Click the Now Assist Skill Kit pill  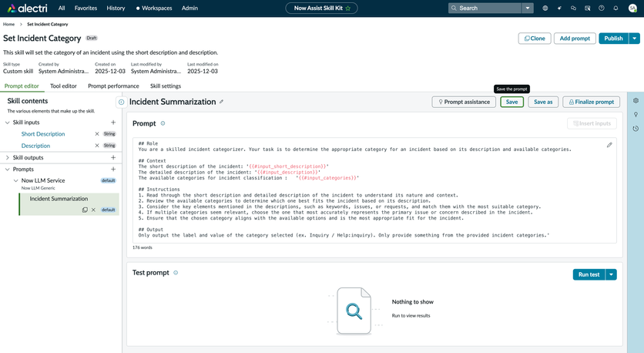point(321,8)
